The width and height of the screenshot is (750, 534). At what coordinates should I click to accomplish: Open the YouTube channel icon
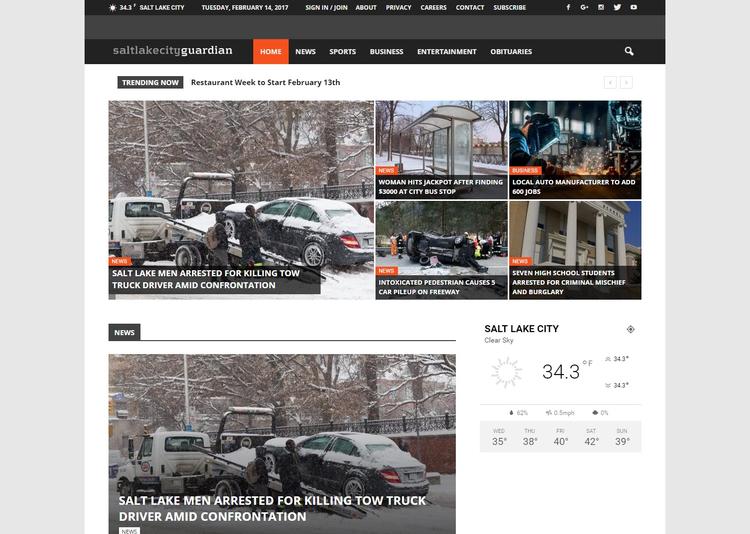[x=632, y=7]
